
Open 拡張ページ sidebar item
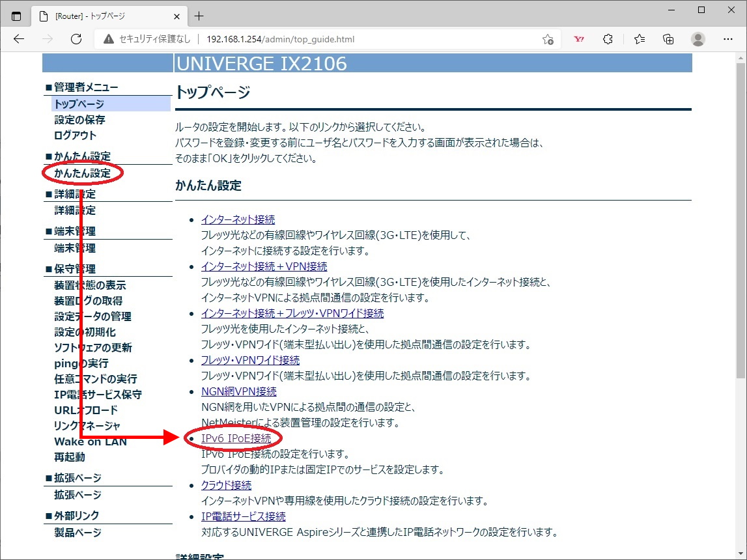(78, 495)
